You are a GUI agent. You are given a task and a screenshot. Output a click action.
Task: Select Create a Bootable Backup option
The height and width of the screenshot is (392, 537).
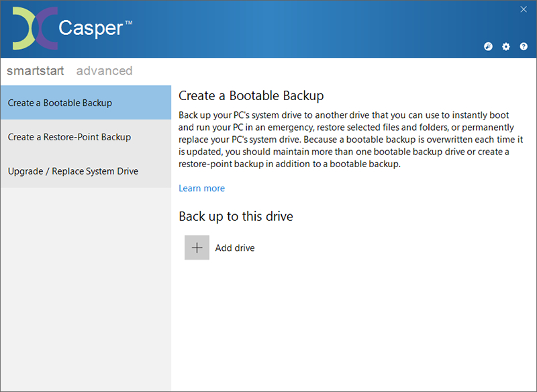(x=86, y=103)
